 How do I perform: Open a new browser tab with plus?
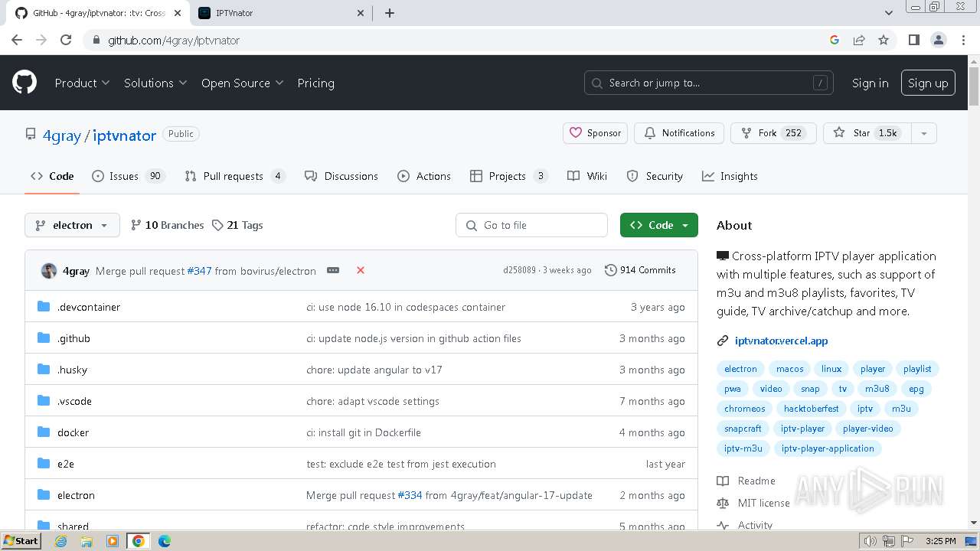(x=390, y=13)
